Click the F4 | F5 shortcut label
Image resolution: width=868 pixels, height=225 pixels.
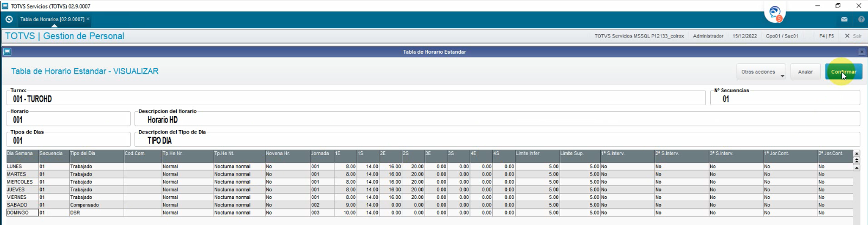tap(826, 36)
